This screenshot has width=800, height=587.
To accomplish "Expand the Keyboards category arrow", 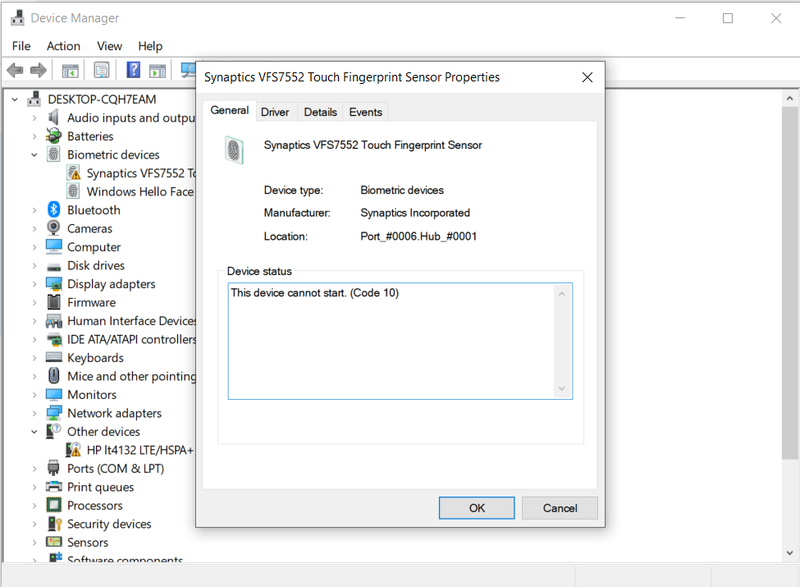I will tap(34, 358).
